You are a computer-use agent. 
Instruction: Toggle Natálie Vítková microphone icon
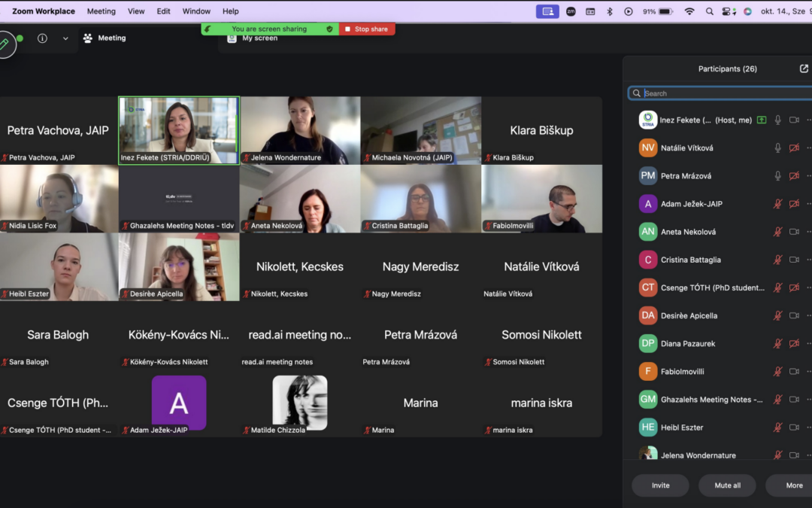(778, 148)
